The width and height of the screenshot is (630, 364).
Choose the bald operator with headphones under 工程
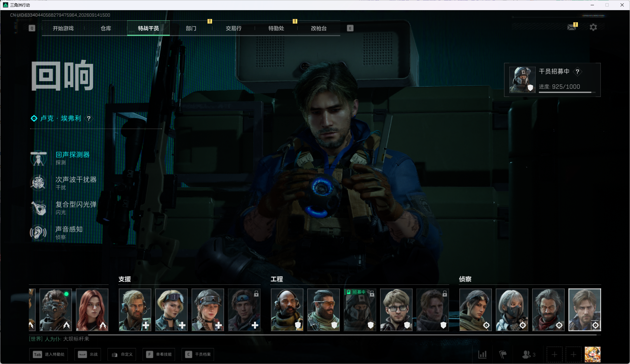287,310
